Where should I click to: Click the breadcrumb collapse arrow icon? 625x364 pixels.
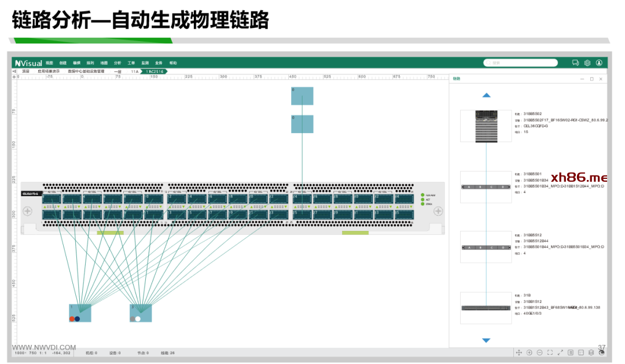pyautogui.click(x=14, y=71)
